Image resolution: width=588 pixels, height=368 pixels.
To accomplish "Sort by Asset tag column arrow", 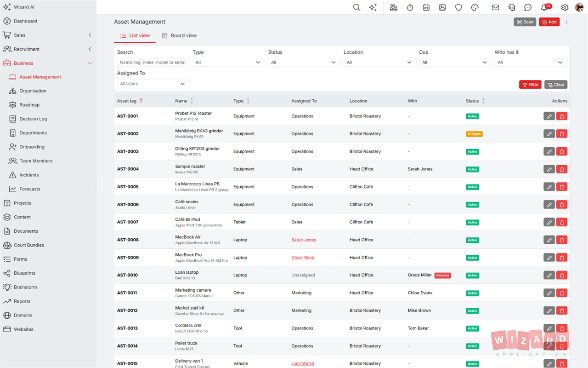I will [141, 101].
